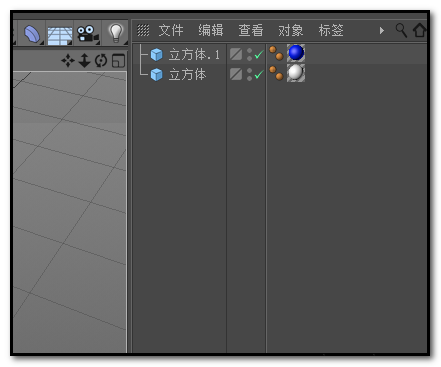Disable 立方体 via green checkmark
441x367 pixels.
(x=259, y=74)
